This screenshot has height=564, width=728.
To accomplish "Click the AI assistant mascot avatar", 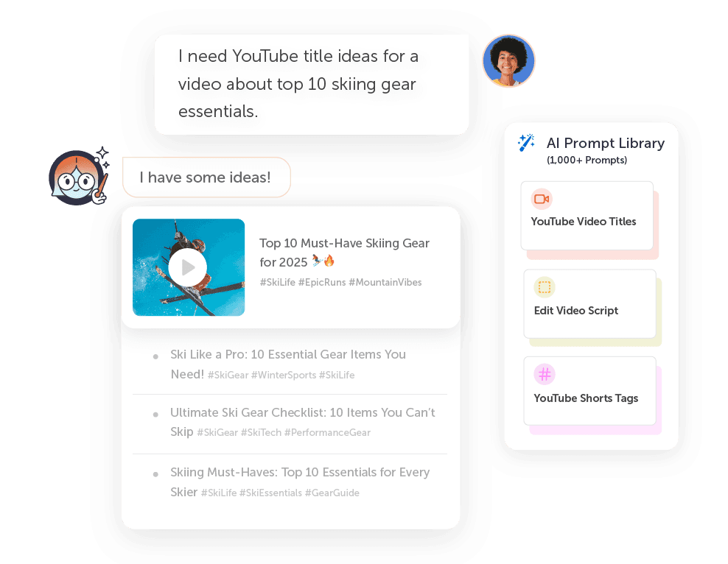I will (x=79, y=177).
